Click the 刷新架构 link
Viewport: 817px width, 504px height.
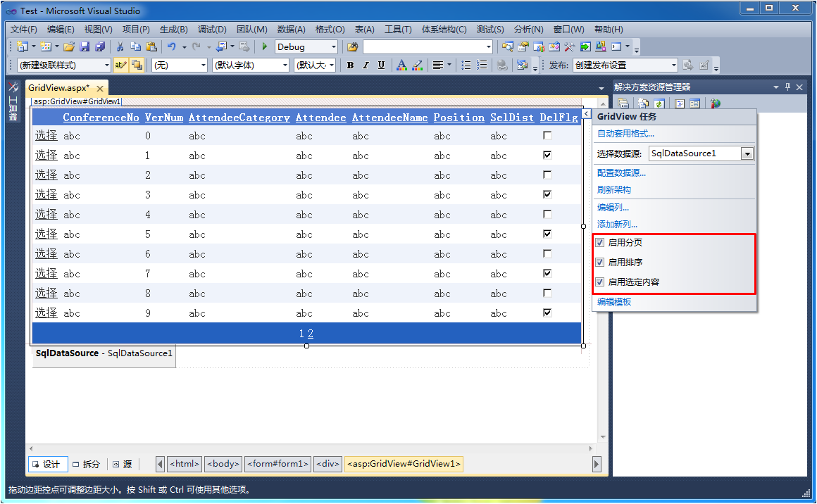(613, 189)
